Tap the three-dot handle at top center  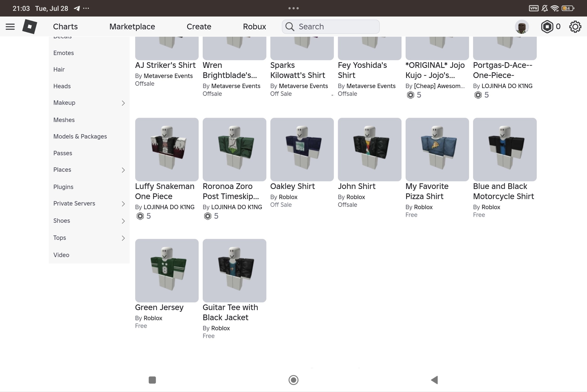(x=293, y=8)
